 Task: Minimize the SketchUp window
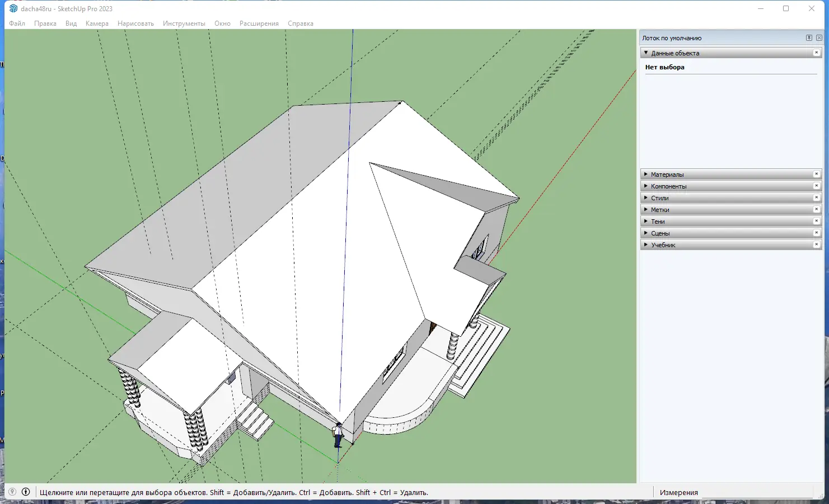761,8
